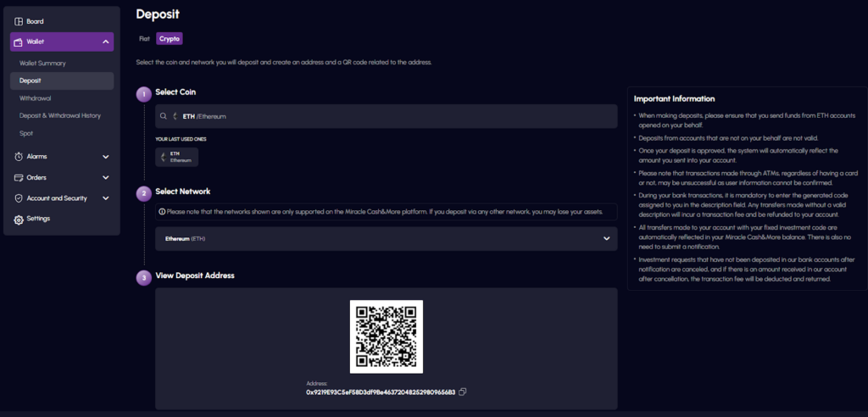This screenshot has height=417, width=868.
Task: Click the Alarms clock icon
Action: 19,157
